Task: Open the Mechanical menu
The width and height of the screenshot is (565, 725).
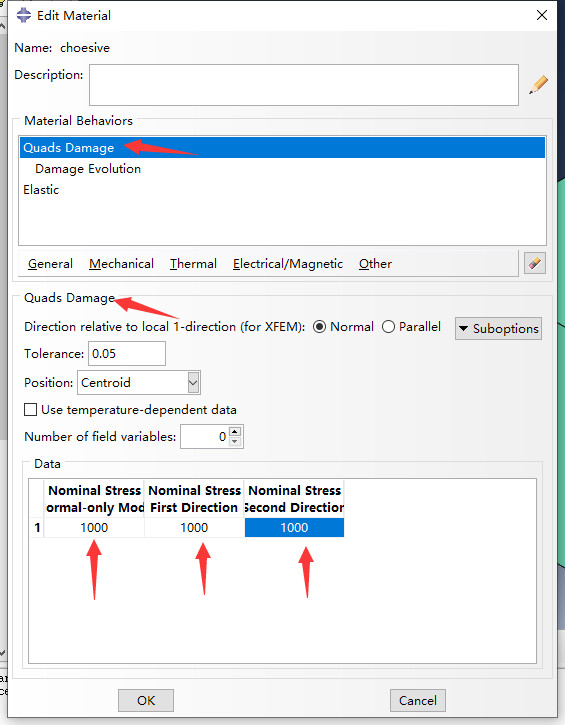Action: point(122,264)
